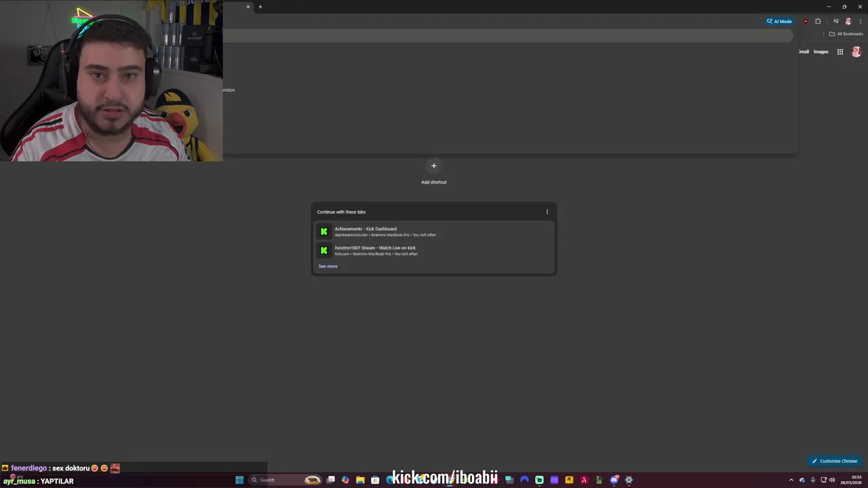Show hidden system tray icons

791,480
